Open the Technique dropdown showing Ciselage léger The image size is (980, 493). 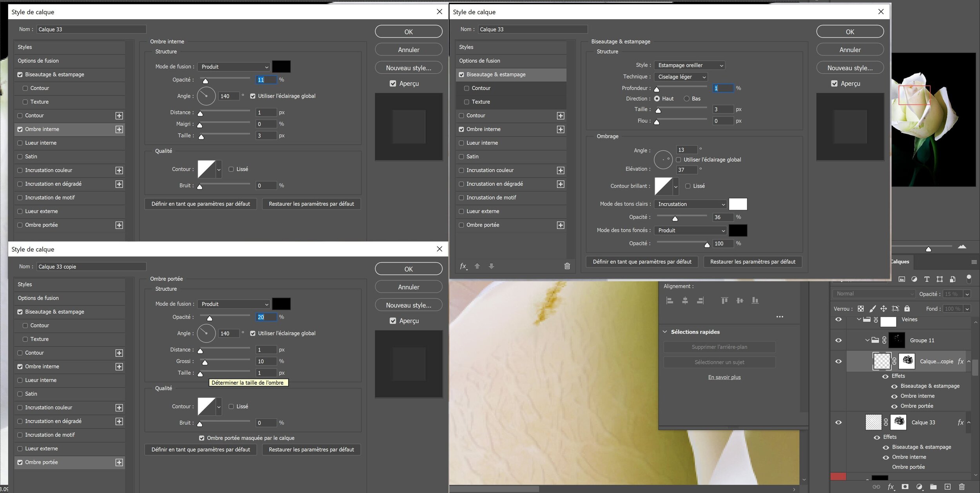(x=681, y=77)
